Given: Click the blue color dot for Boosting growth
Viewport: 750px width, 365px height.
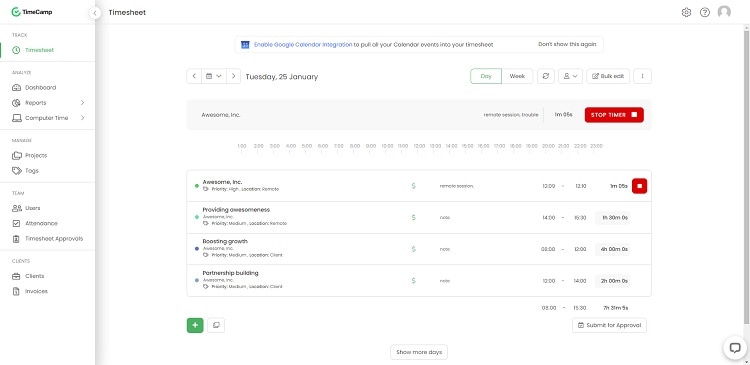Looking at the screenshot, I should 197,249.
